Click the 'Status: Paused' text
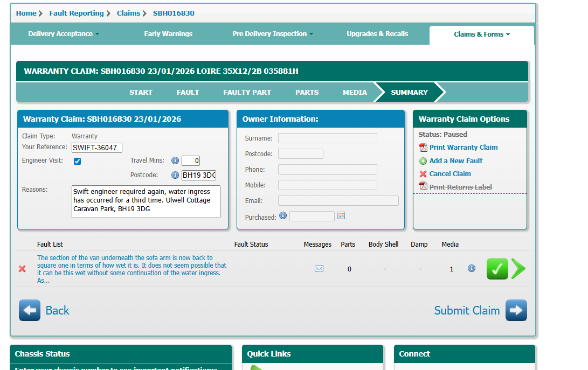Screen dimensions: 588x370 coord(442,135)
